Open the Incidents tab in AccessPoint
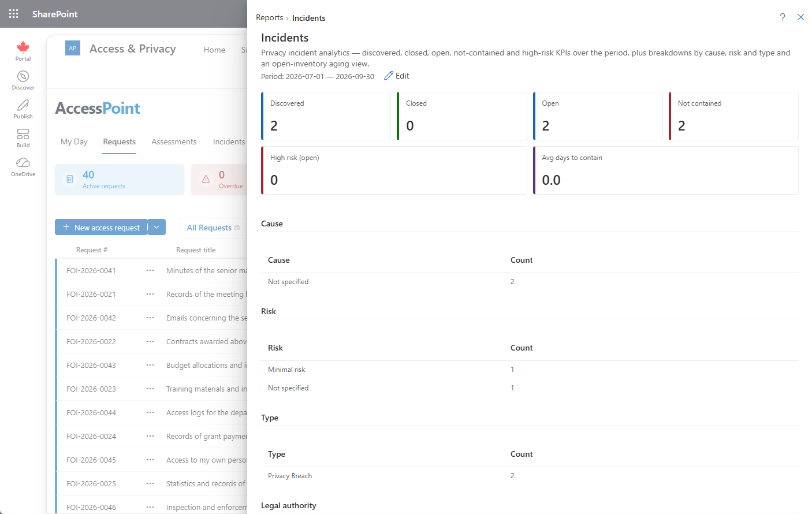812x514 pixels. [x=229, y=141]
